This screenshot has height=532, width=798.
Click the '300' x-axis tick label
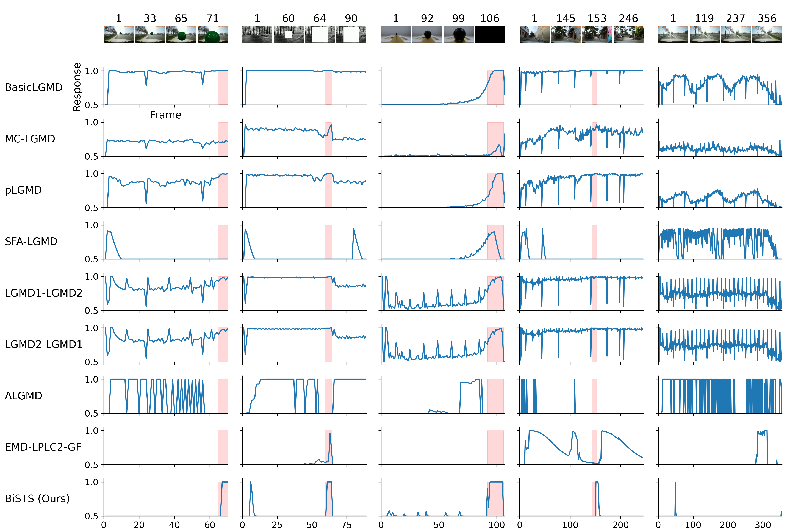[x=763, y=525]
